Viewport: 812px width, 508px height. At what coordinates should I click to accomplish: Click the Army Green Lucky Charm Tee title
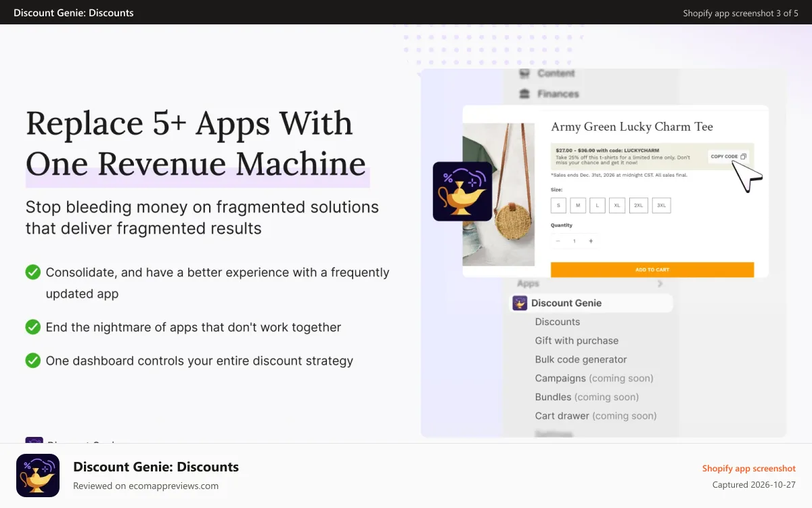632,127
